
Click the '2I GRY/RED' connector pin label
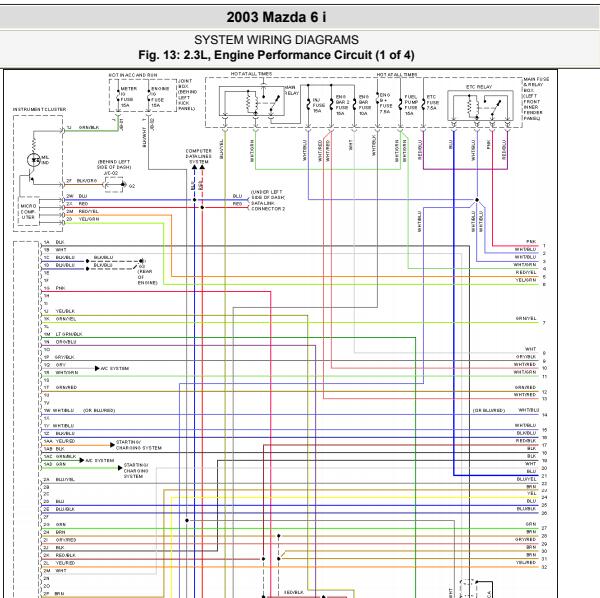[x=60, y=540]
